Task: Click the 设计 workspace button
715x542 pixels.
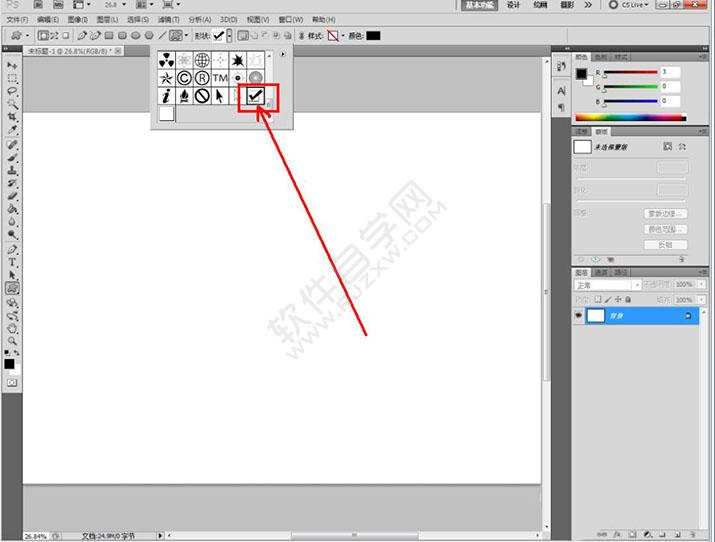Action: click(513, 5)
